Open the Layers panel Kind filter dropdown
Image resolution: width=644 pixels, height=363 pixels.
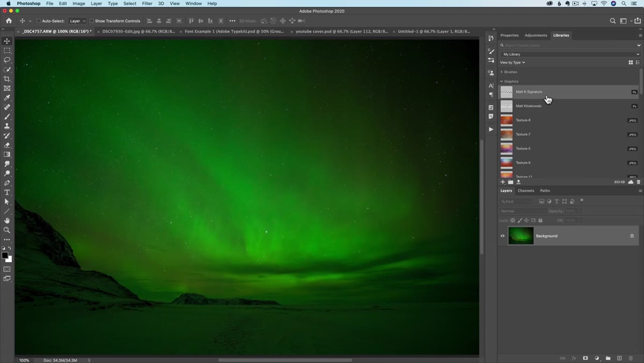click(x=517, y=201)
